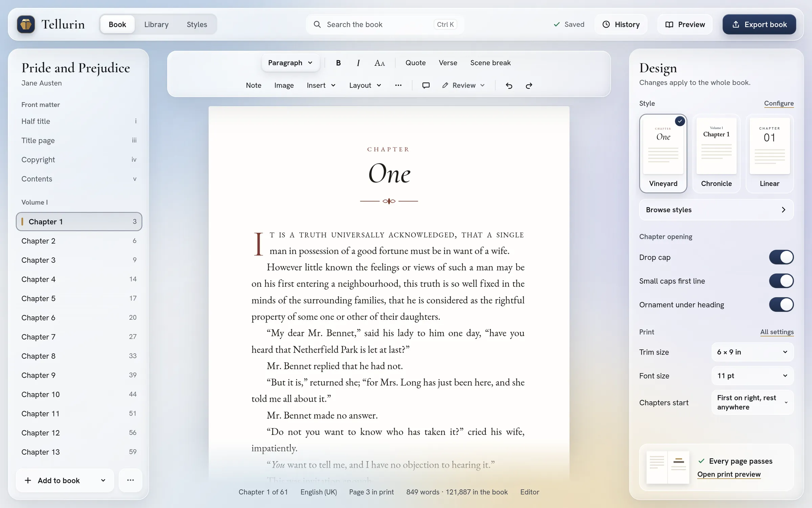Viewport: 812px width, 508px height.
Task: Click the drop cap letter I
Action: coord(258,244)
